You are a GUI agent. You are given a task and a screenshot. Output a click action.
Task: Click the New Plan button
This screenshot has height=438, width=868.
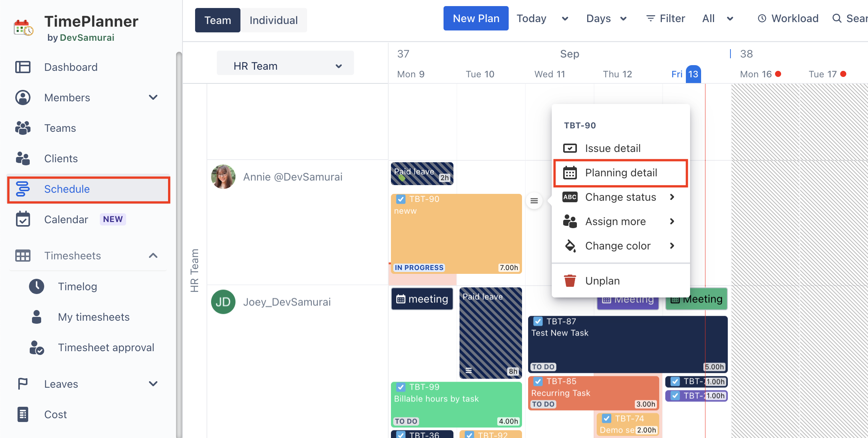tap(476, 18)
